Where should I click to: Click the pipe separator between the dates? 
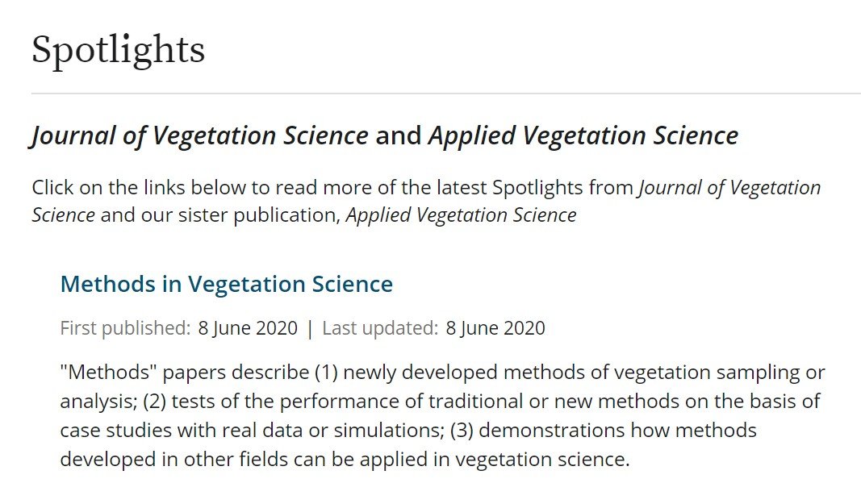point(310,328)
